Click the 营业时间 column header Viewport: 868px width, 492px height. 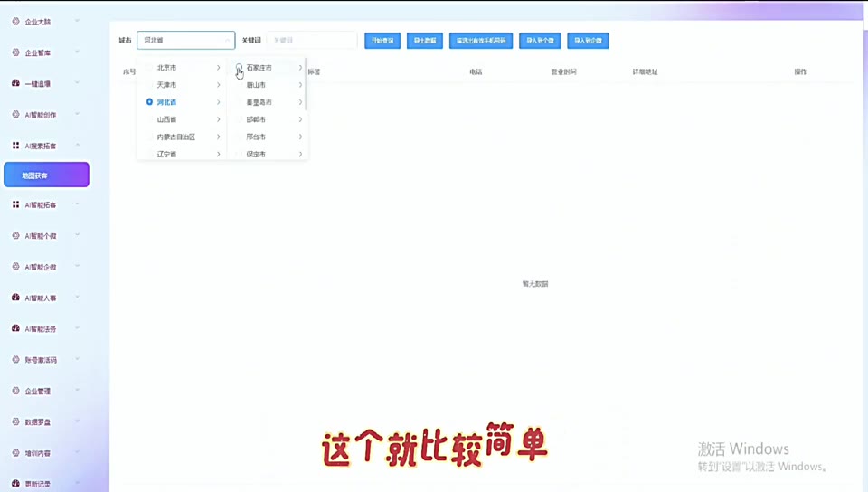[563, 72]
